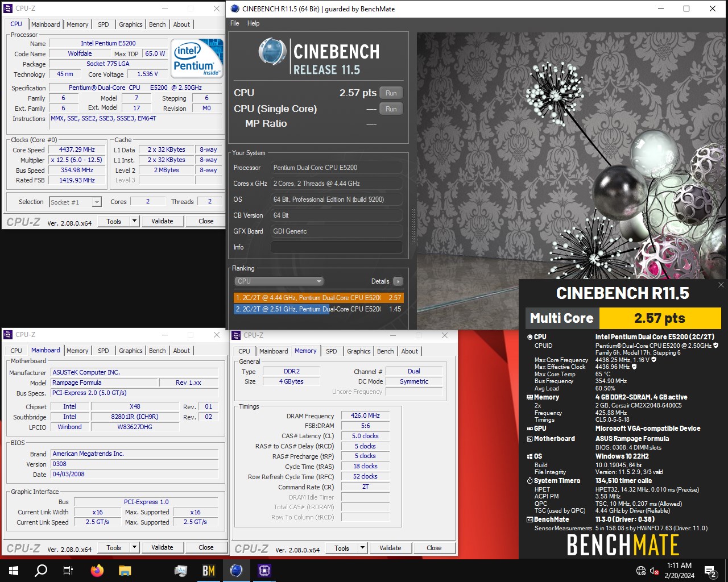Click Validate in Memory CPU-Z window
The width and height of the screenshot is (728, 582).
click(390, 548)
